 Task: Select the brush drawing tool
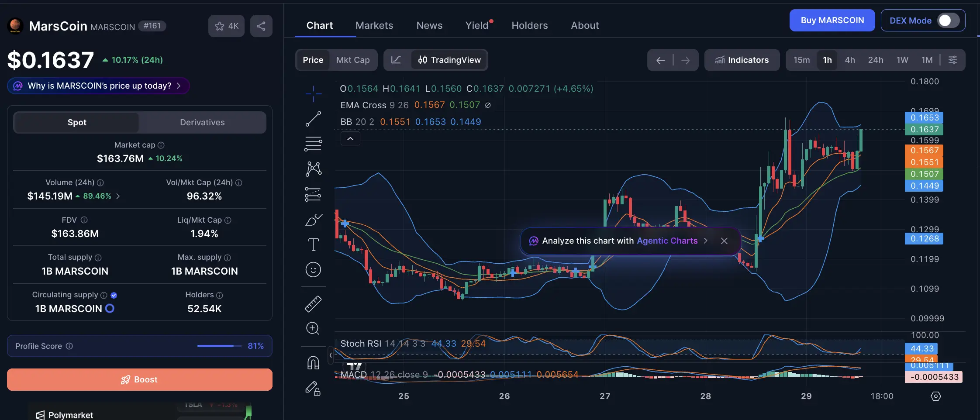click(313, 220)
